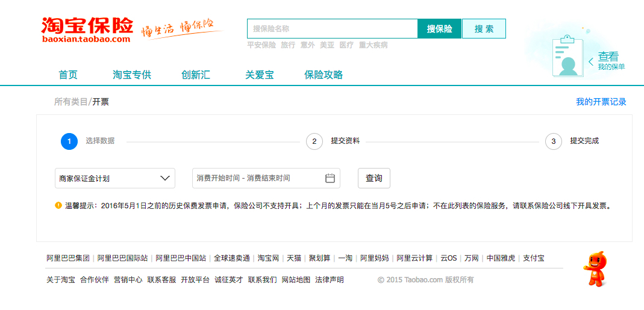The height and width of the screenshot is (310, 644).
Task: Click hot keyword 意外
Action: tap(307, 45)
